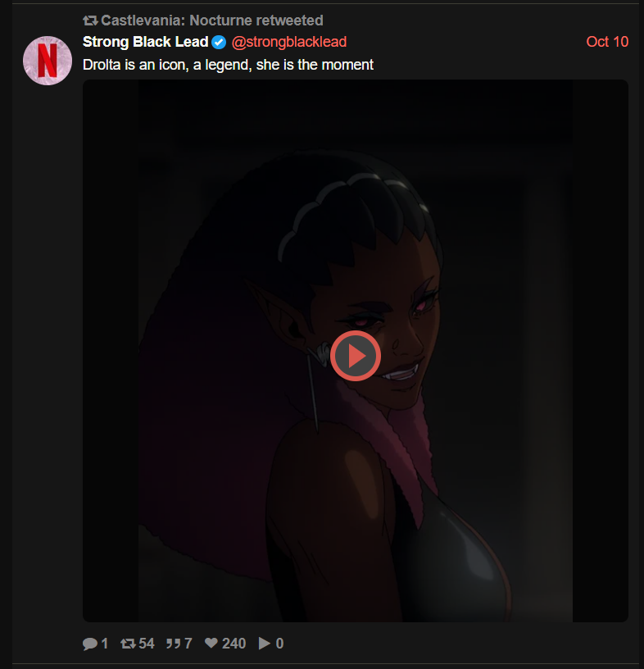
Task: Click the pink fur collar in video thumbnail
Action: [392, 444]
